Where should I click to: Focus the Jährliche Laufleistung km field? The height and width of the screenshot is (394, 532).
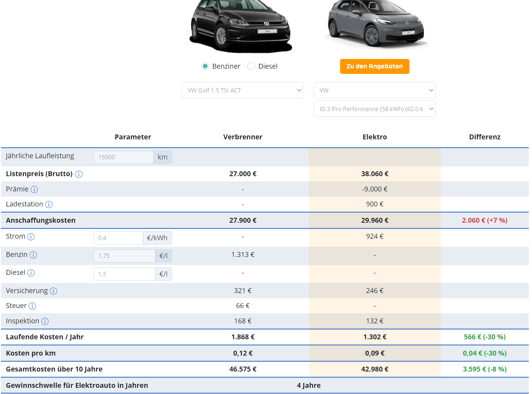pyautogui.click(x=124, y=157)
